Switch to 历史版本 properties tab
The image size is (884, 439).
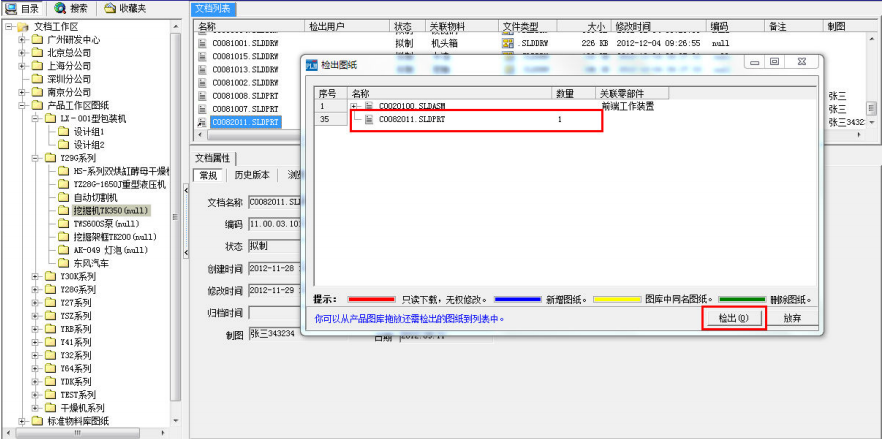click(251, 175)
